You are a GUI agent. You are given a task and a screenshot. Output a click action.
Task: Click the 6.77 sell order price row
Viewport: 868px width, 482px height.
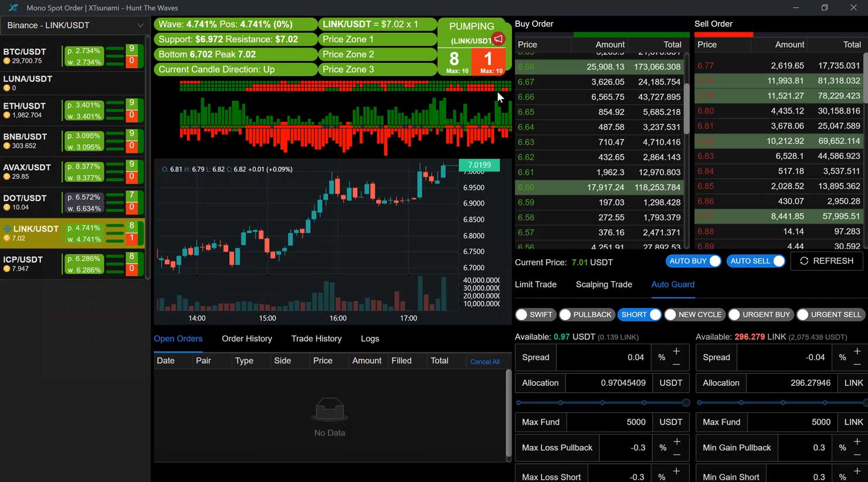pyautogui.click(x=779, y=66)
